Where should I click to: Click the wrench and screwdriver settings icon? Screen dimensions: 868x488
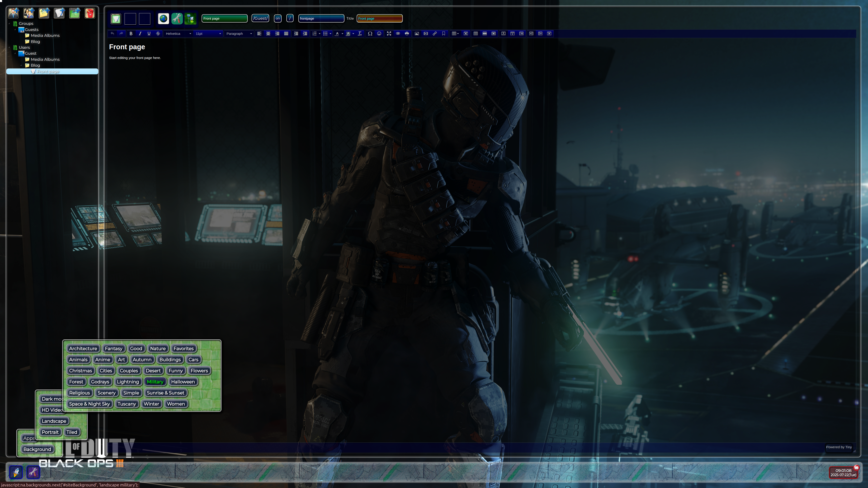[x=177, y=19]
